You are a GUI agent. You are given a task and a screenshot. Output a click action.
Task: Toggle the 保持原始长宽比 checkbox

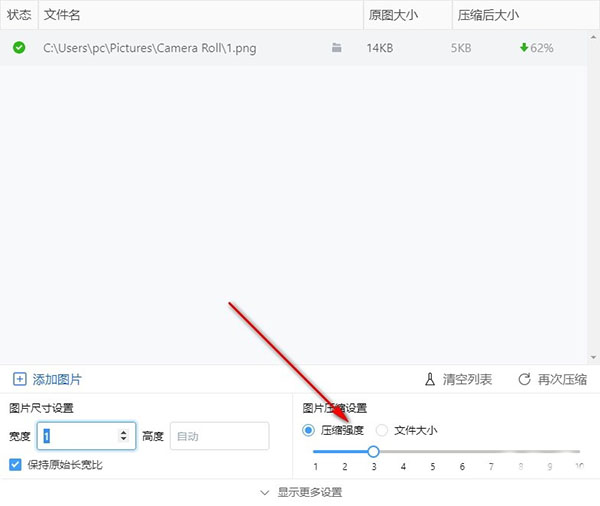tap(16, 464)
